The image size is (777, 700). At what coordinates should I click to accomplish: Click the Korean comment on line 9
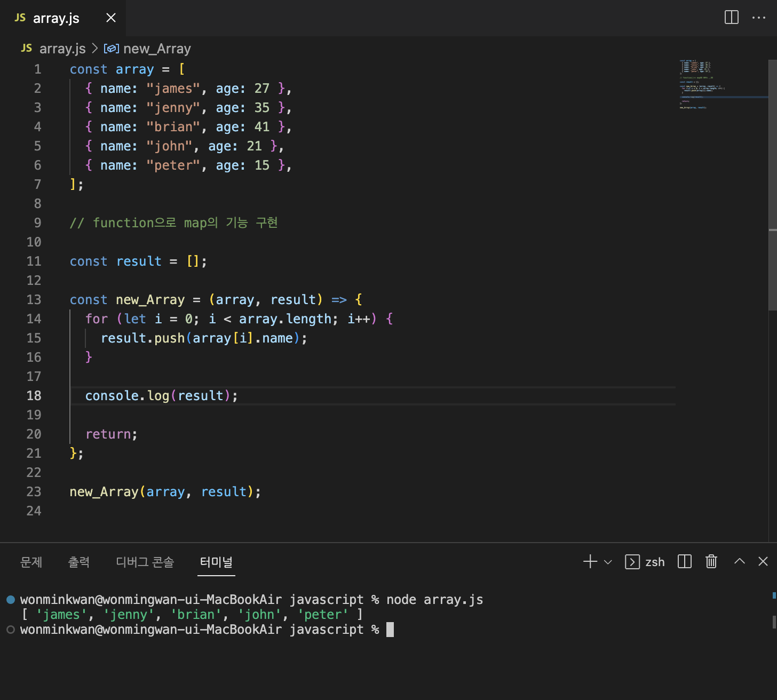(174, 223)
